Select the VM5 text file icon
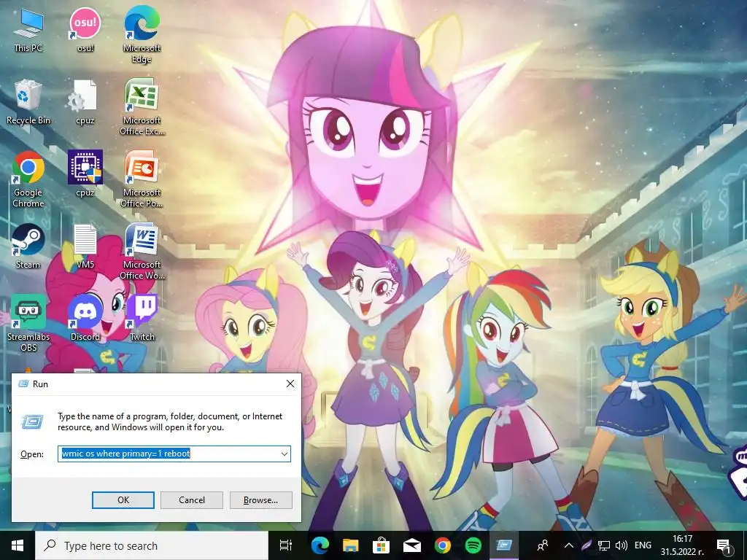The width and height of the screenshot is (747, 560). pos(85,246)
